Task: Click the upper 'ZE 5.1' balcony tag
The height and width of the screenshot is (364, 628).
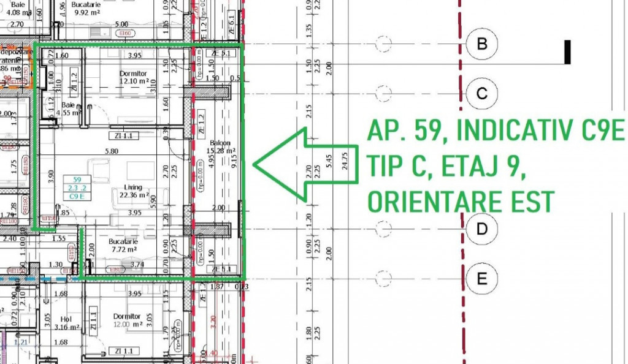Action: tap(221, 53)
